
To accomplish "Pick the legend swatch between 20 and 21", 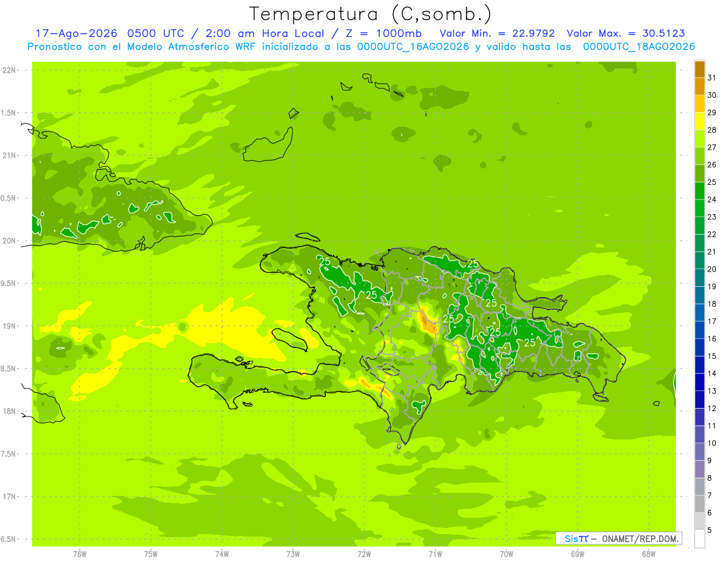I will pos(699,260).
